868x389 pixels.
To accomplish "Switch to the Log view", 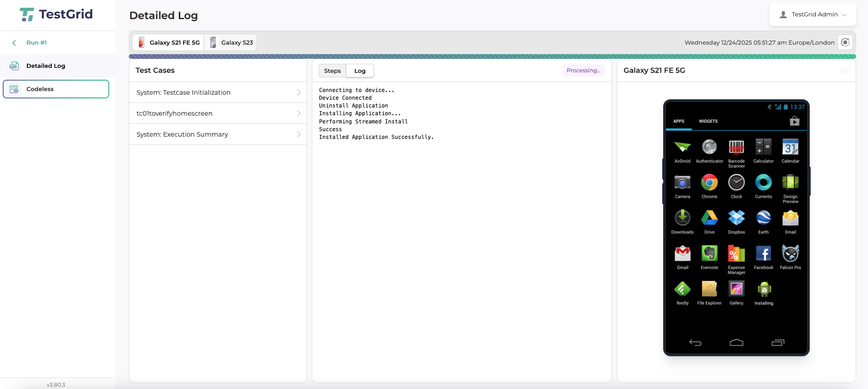I will pos(360,71).
